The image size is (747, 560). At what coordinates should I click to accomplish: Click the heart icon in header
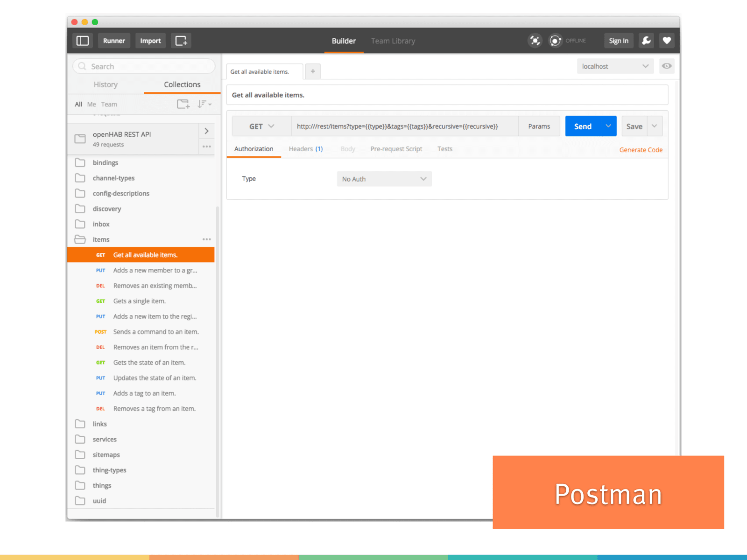tap(667, 41)
